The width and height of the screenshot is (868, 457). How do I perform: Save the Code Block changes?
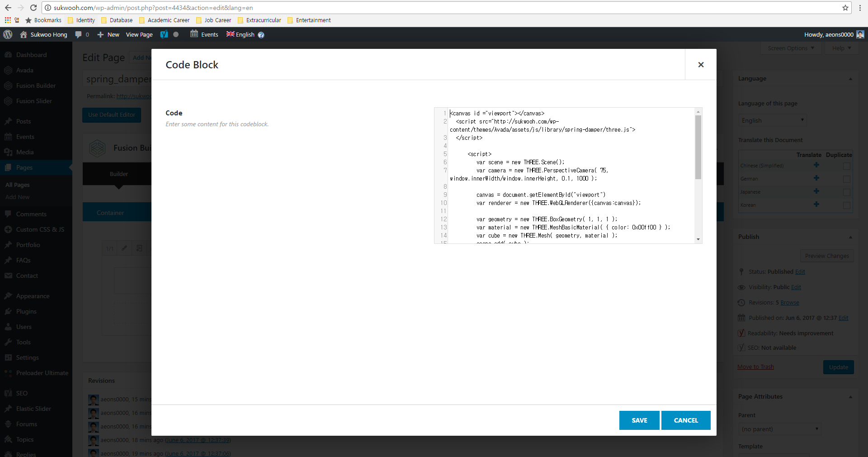pos(639,420)
